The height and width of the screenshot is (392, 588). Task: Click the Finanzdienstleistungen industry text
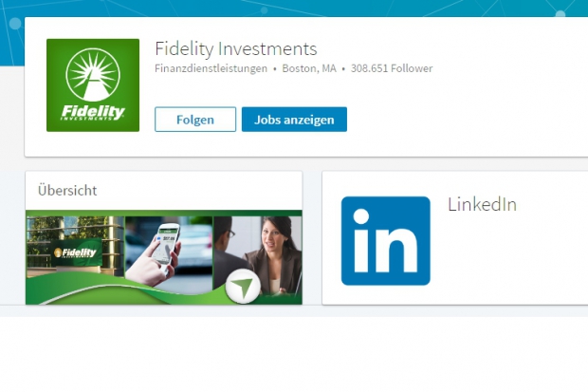coord(211,68)
